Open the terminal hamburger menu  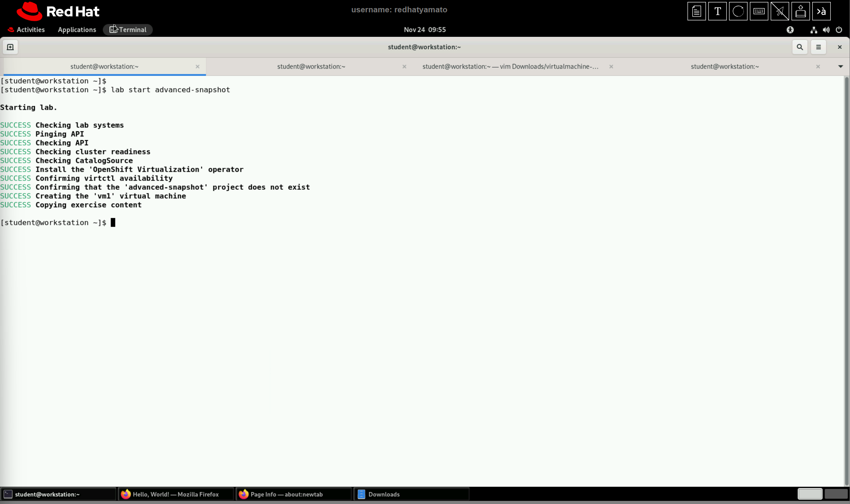pyautogui.click(x=818, y=47)
